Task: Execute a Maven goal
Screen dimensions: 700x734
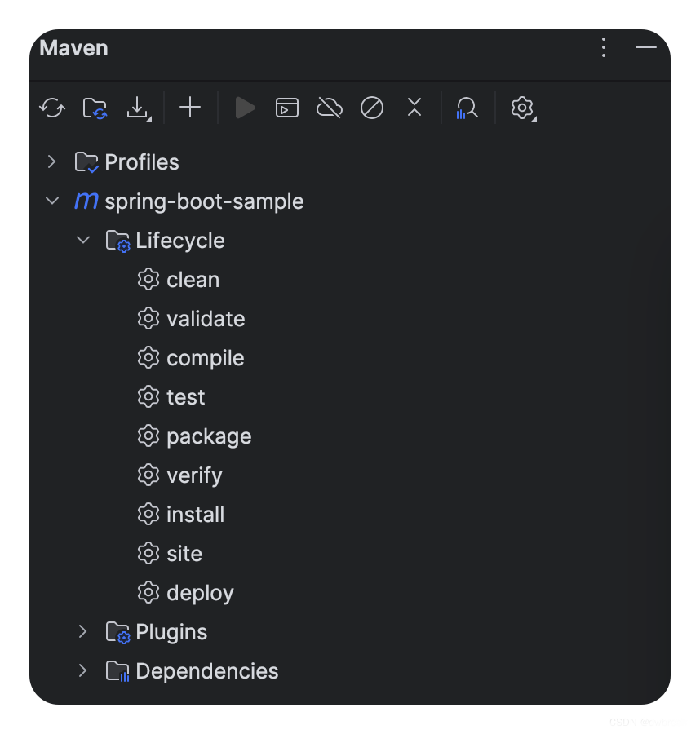Action: coord(287,107)
